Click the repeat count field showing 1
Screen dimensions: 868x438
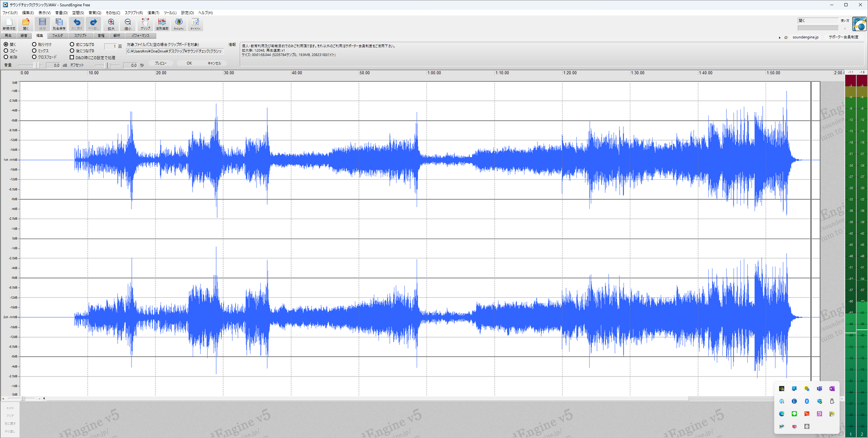tap(110, 46)
